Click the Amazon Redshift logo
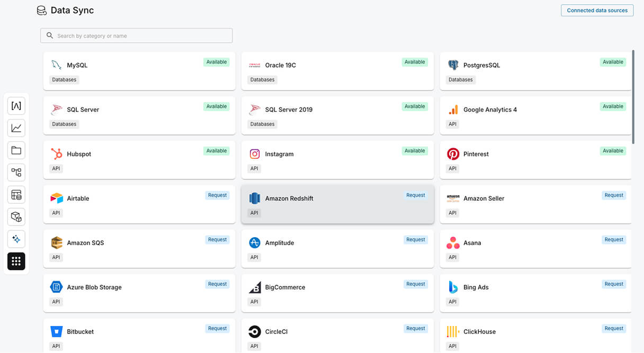The image size is (644, 353). click(x=255, y=198)
